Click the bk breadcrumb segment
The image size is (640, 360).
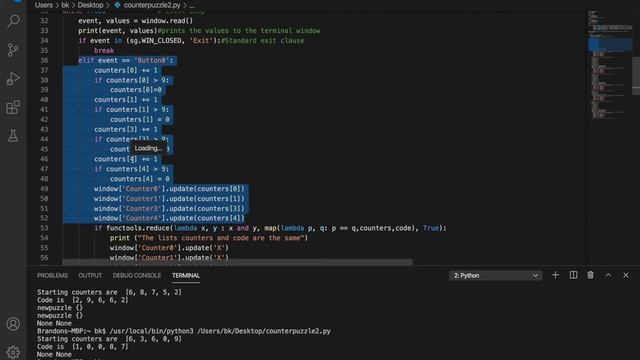[65, 5]
